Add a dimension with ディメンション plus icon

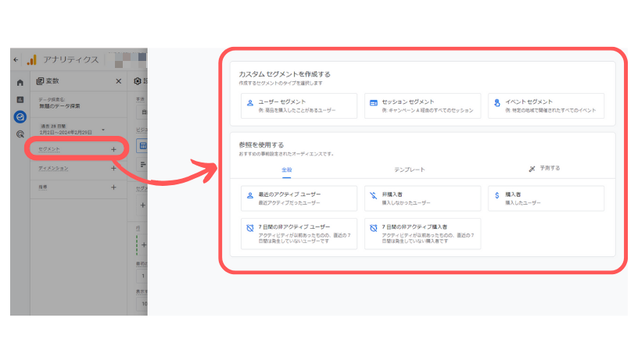tap(113, 168)
